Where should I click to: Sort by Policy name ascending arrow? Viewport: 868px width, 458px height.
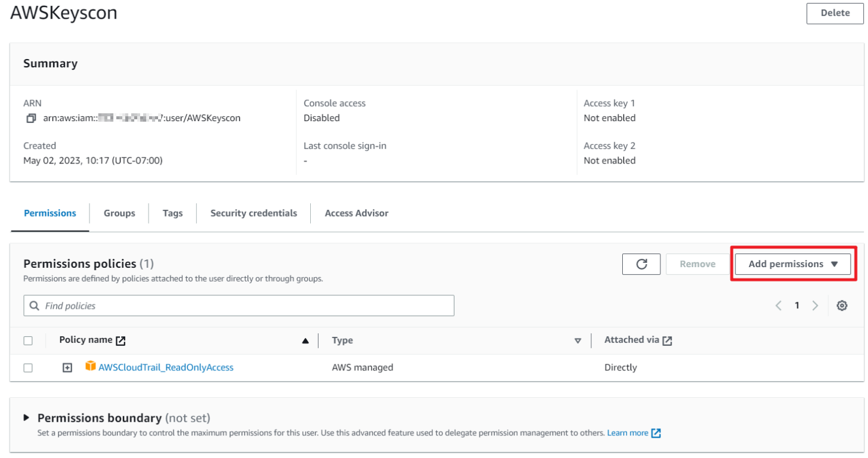click(305, 341)
